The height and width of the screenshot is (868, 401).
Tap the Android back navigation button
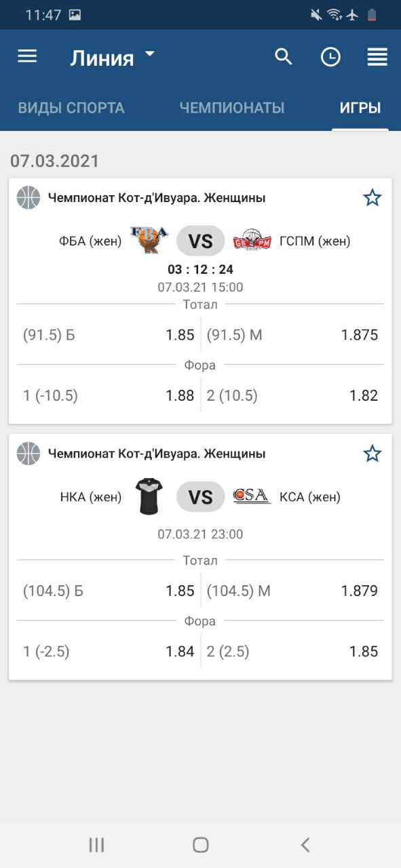click(305, 844)
